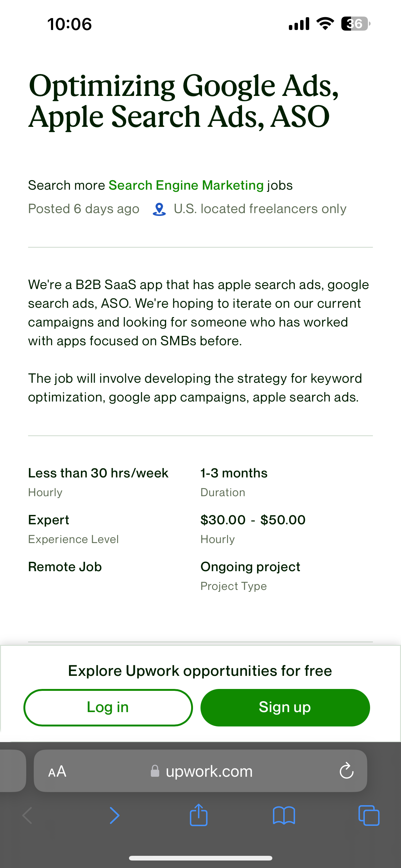
Task: Tap the $30.00 - $50.00 hourly rate
Action: (253, 520)
